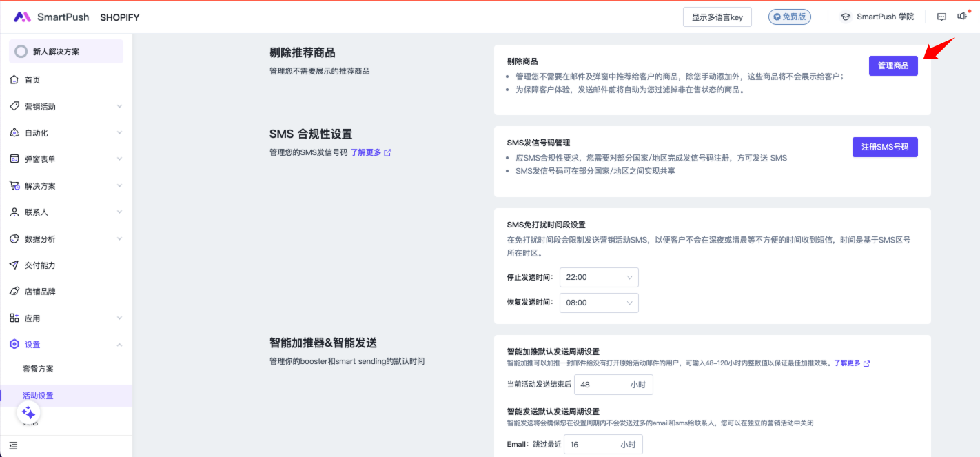Expand the 数据分析 sidebar menu
Image resolution: width=980 pixels, height=457 pixels.
pyautogui.click(x=66, y=239)
